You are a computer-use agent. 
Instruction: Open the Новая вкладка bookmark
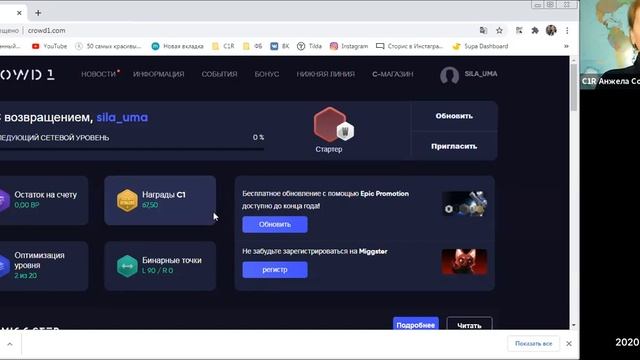(x=178, y=47)
